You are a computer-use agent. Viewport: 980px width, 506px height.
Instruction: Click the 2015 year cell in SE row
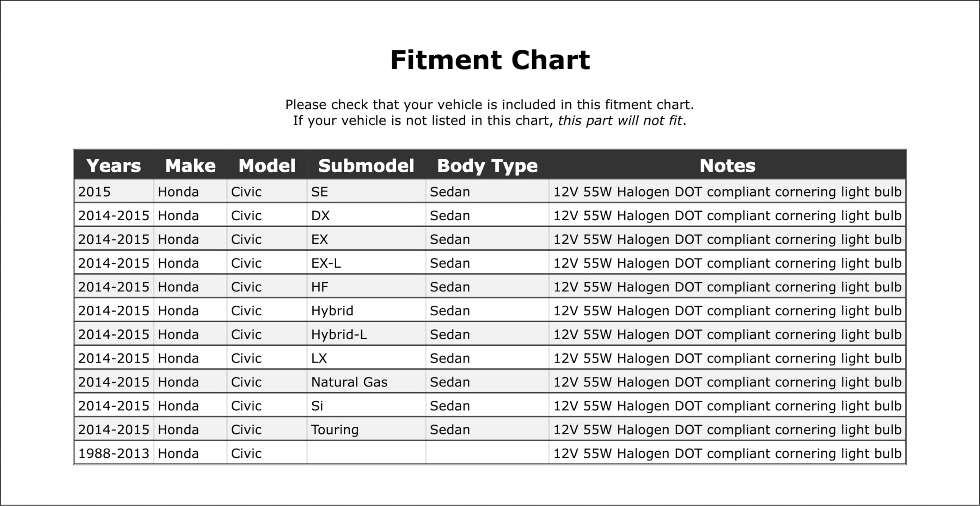tap(95, 192)
